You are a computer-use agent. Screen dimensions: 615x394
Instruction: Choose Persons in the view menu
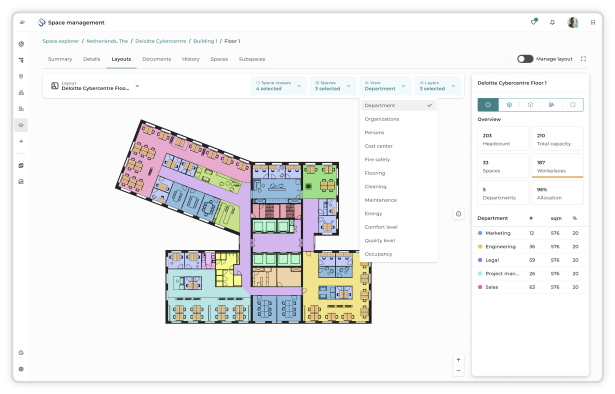point(398,133)
